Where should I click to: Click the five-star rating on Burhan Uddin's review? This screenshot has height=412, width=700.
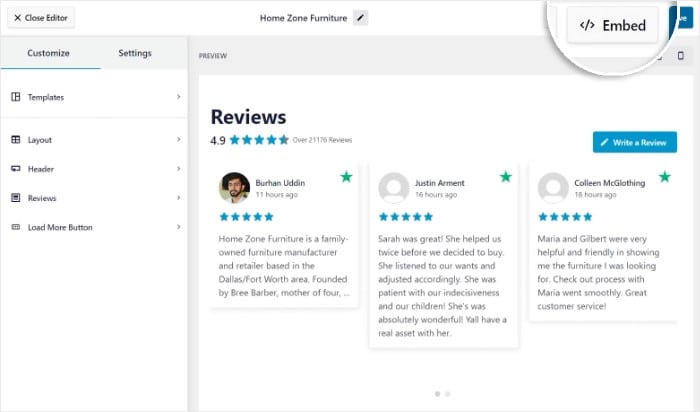point(246,217)
